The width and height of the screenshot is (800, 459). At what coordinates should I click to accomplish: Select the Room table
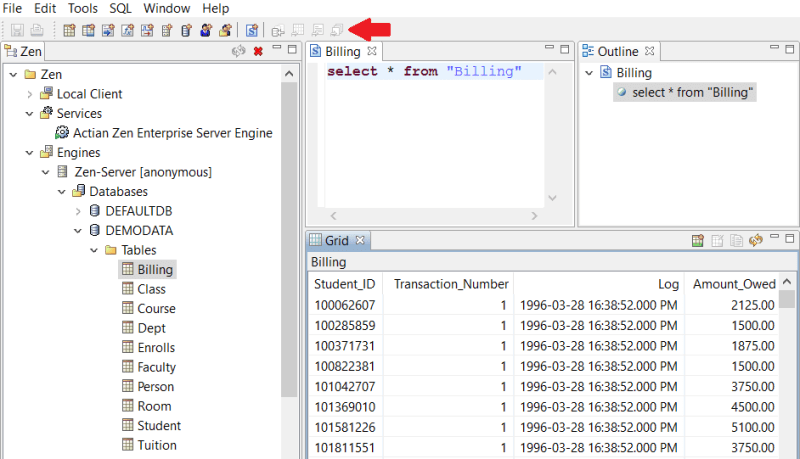tap(147, 406)
